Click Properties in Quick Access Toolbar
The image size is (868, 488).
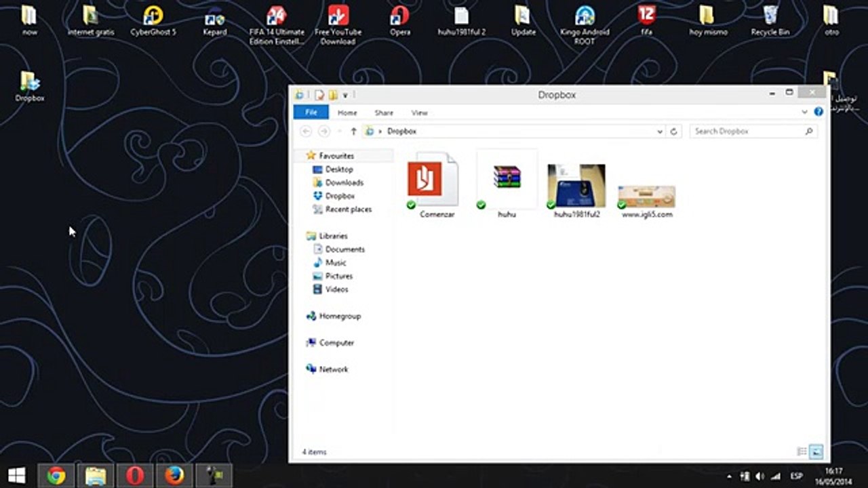[319, 96]
